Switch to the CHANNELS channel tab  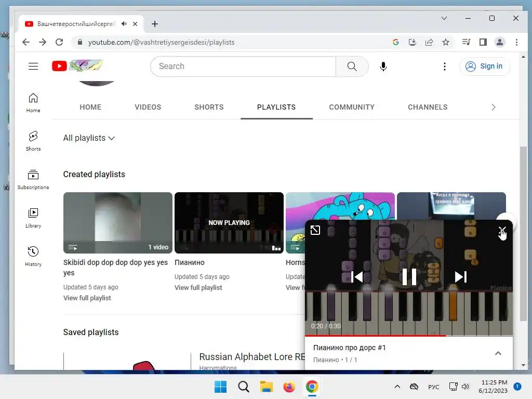428,107
